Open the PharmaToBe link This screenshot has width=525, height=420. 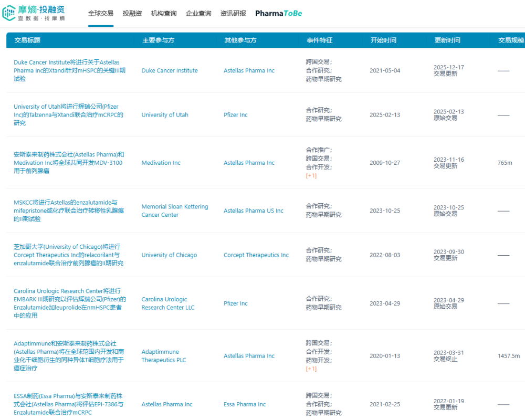(279, 14)
